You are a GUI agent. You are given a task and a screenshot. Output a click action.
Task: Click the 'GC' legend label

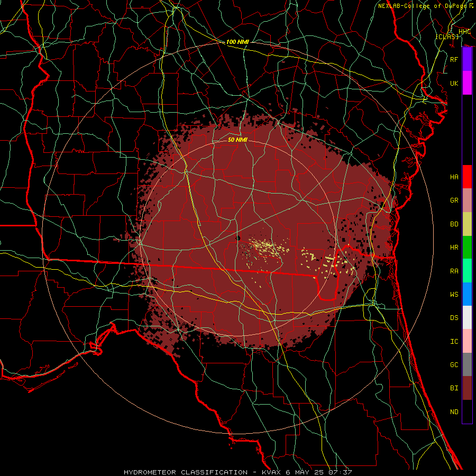click(454, 365)
